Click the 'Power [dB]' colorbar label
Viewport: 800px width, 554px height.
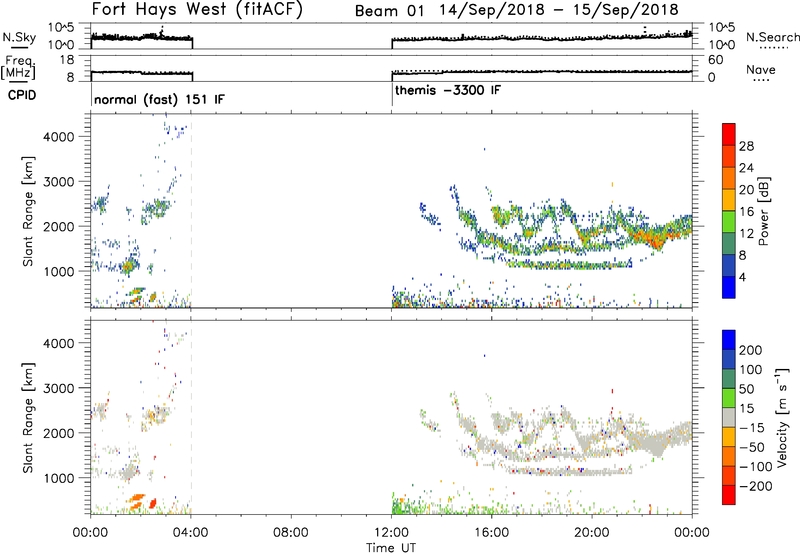pos(763,211)
